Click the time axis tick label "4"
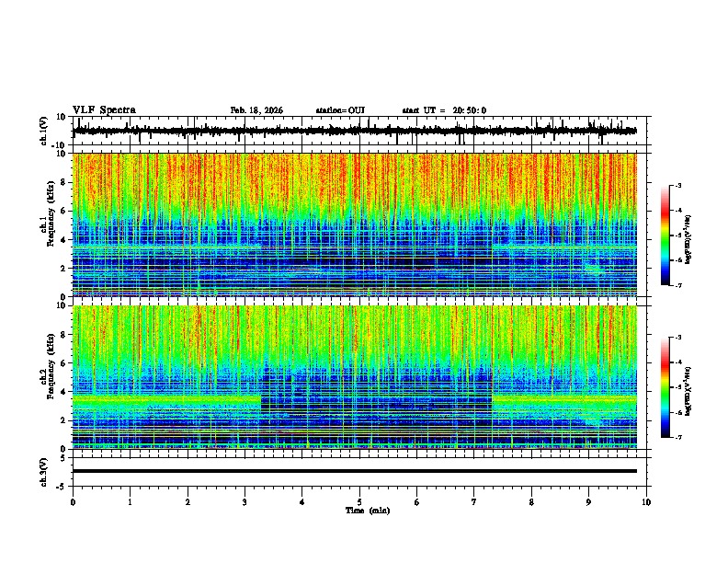The image size is (728, 563). [x=302, y=502]
